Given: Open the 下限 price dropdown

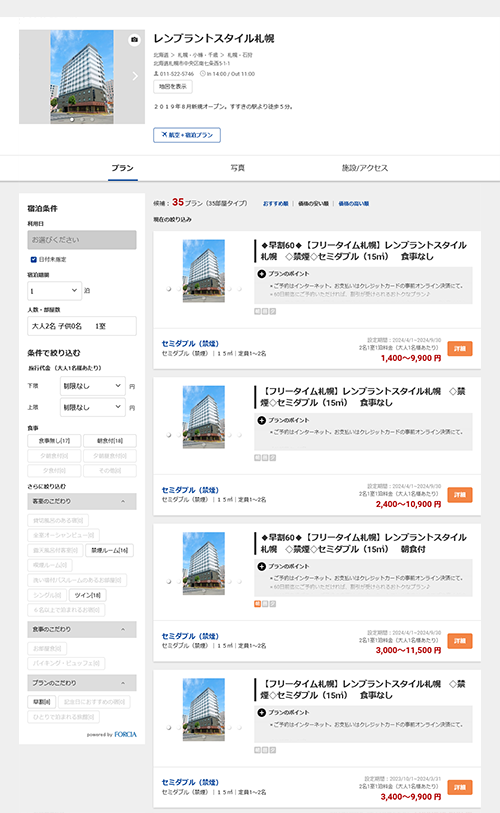Looking at the screenshot, I should [x=92, y=386].
